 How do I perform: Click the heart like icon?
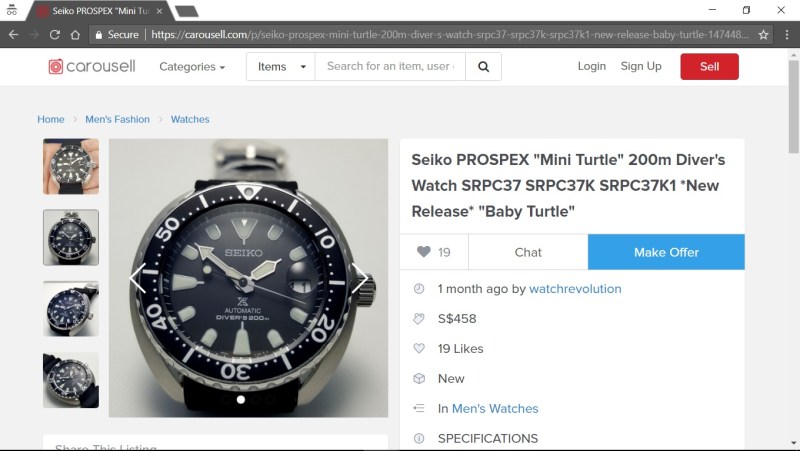point(423,252)
